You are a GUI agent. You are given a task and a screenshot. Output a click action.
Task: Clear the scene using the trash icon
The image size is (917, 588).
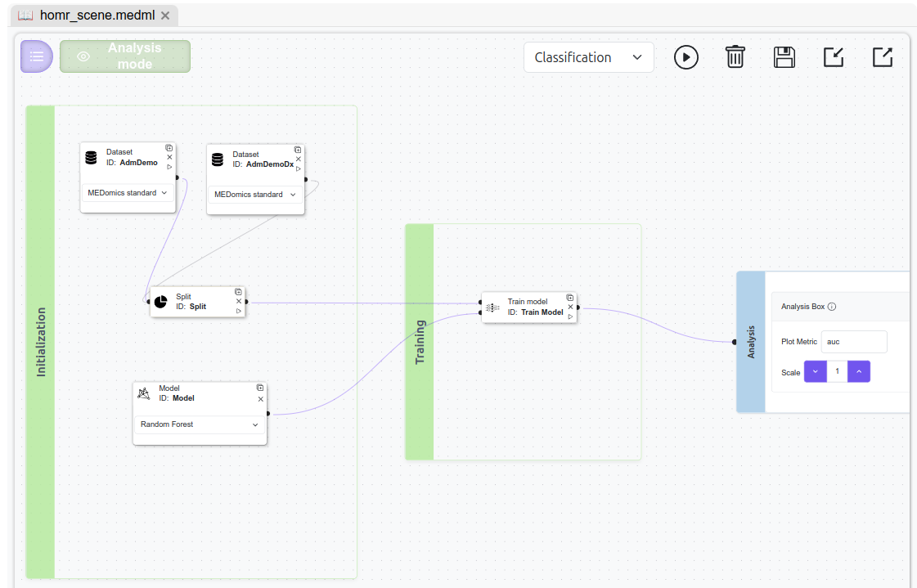pos(735,57)
